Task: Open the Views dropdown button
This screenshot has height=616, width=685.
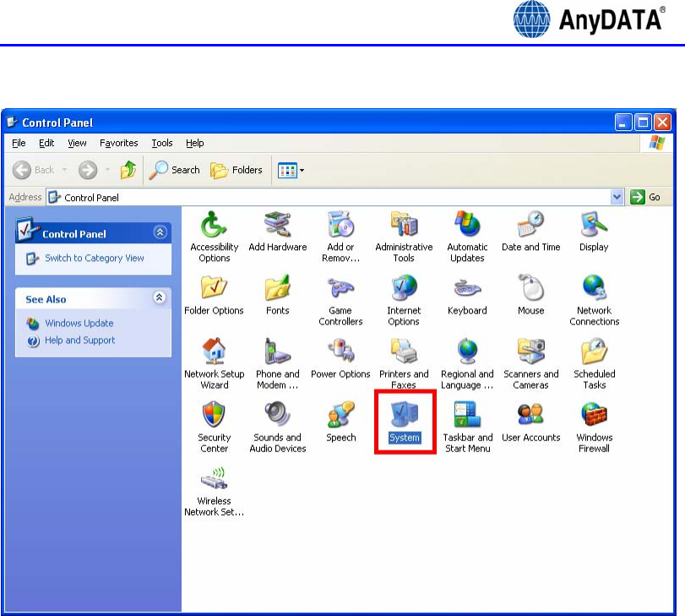Action: click(x=291, y=170)
